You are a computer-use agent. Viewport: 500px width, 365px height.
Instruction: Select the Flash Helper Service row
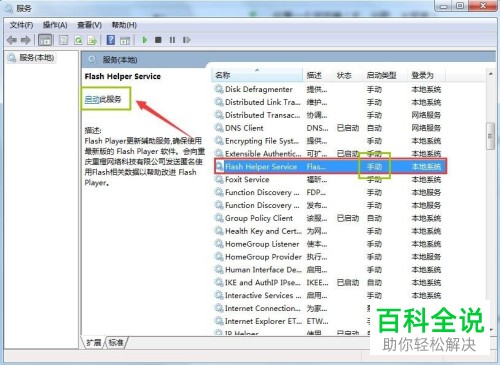point(330,166)
